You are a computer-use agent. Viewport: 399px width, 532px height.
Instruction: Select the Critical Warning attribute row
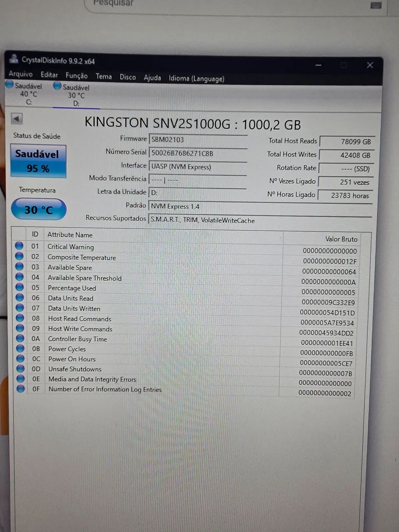tap(186, 249)
